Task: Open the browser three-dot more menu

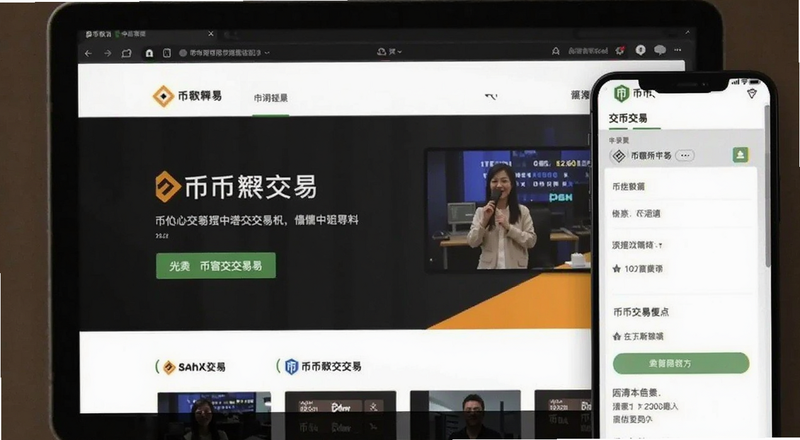Action: coord(678,50)
